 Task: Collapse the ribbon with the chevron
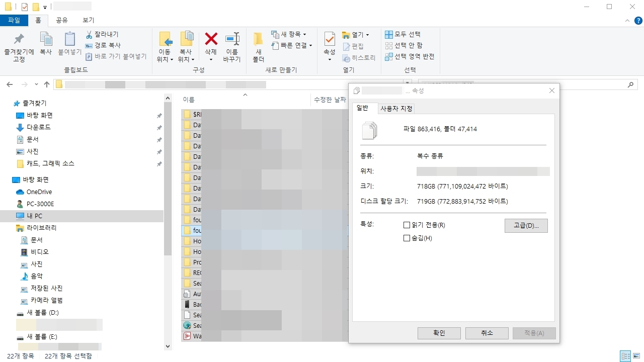(627, 21)
